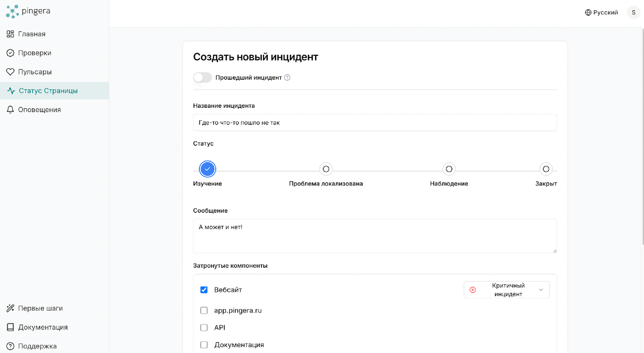
Task: Switch to Проблема локализована status
Action: 326,168
